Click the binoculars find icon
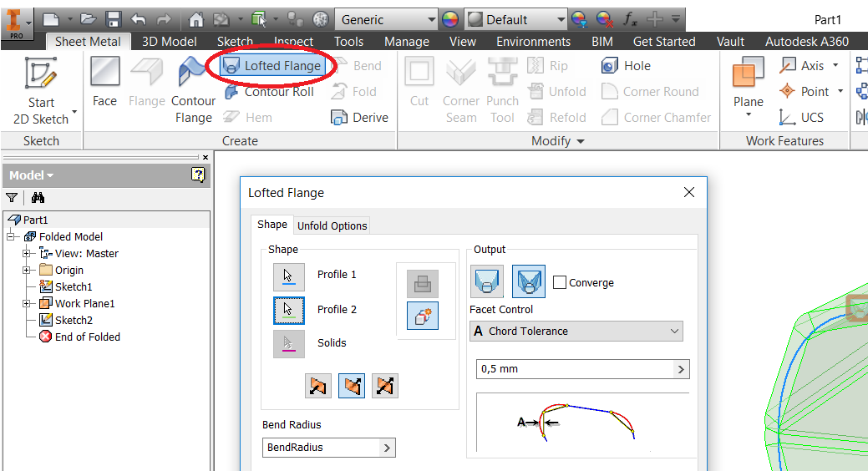 coord(38,198)
